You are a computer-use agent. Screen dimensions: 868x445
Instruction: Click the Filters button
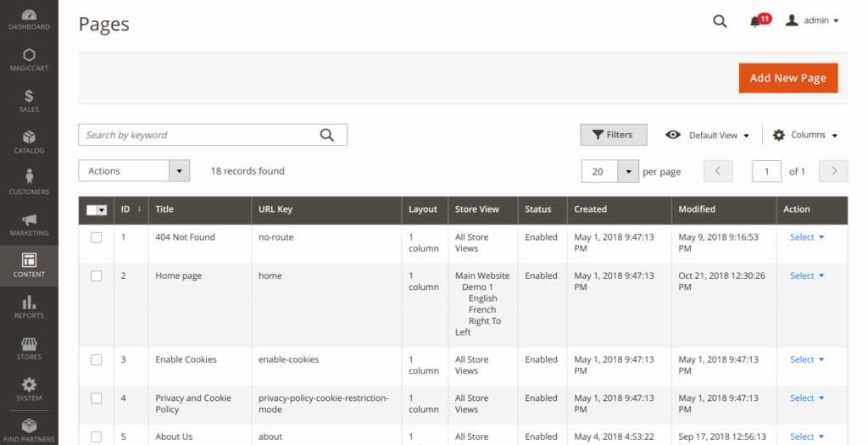coord(613,135)
